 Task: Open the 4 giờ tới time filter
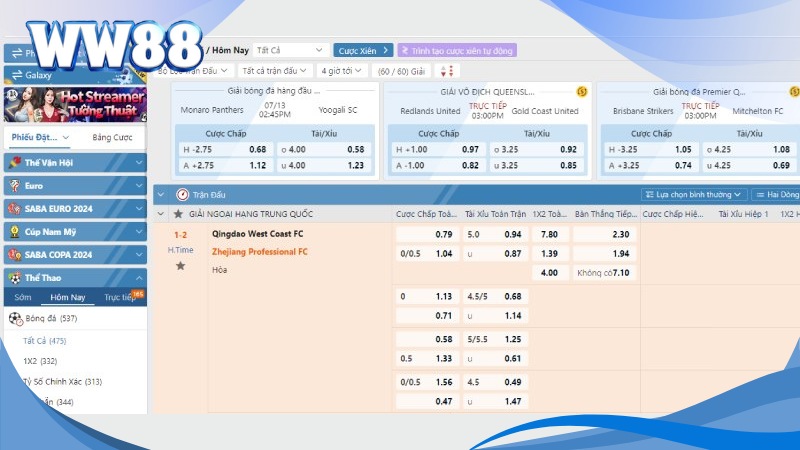tap(342, 71)
